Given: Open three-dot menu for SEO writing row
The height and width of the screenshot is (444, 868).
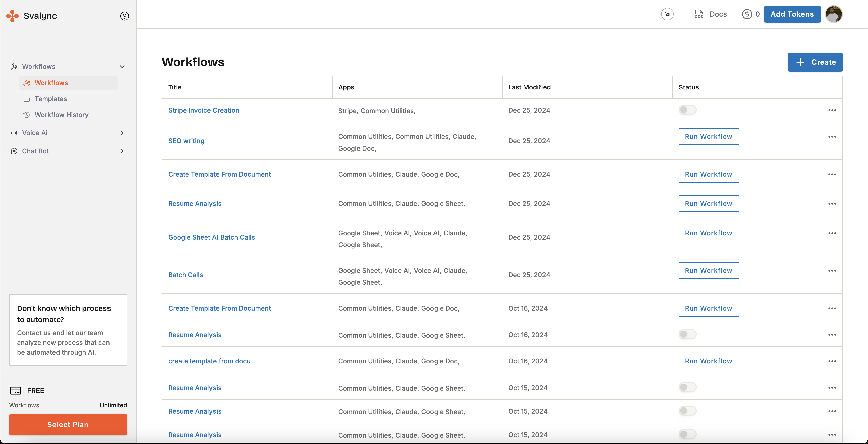Looking at the screenshot, I should [x=832, y=137].
